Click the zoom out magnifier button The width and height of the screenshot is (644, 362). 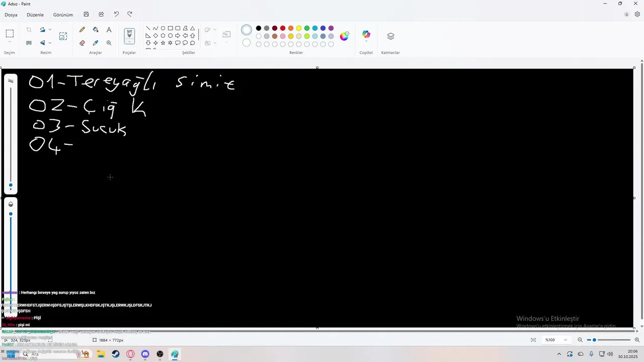click(x=580, y=340)
